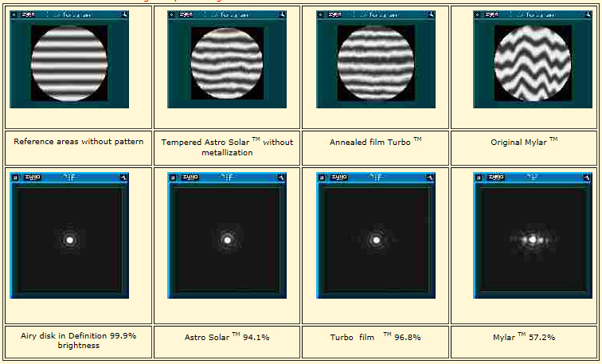Open the Annealed film Turbo fringe pattern image
The height and width of the screenshot is (364, 602).
(x=376, y=60)
